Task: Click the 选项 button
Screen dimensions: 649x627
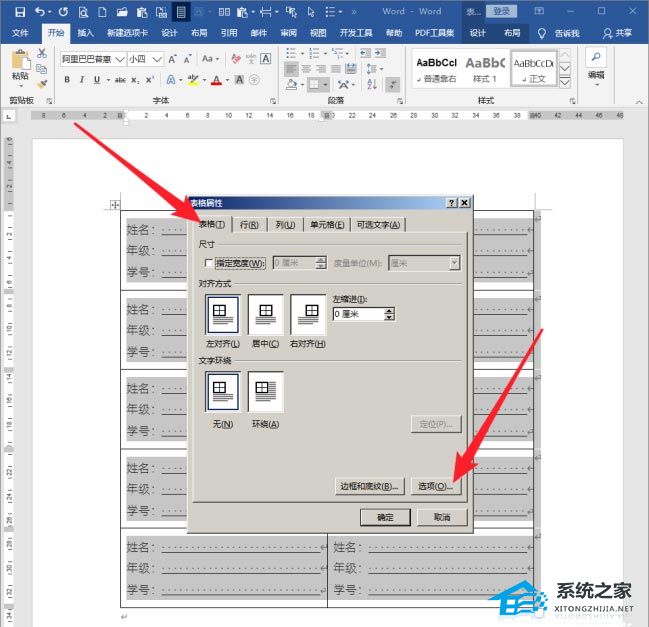Action: click(x=436, y=486)
